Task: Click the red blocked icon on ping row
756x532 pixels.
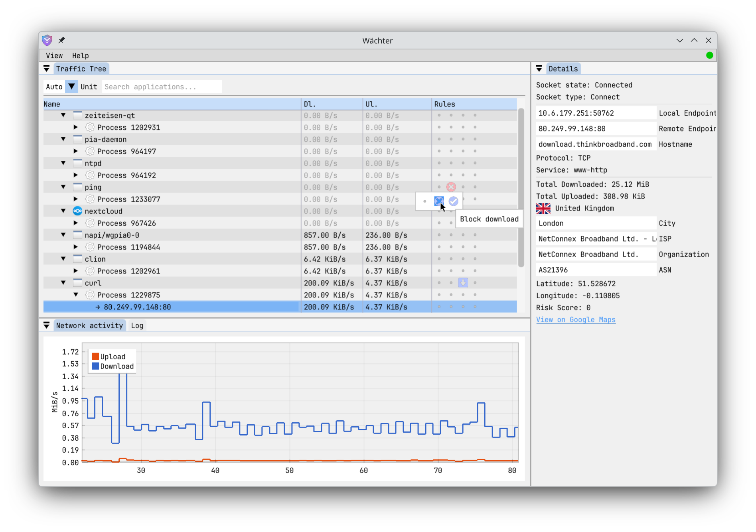Action: pos(451,187)
